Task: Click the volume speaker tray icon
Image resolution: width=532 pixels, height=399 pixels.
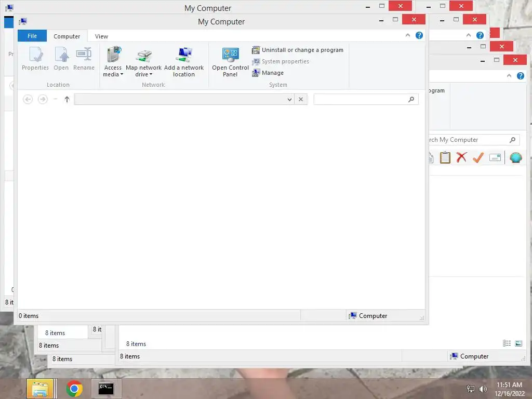Action: click(483, 389)
